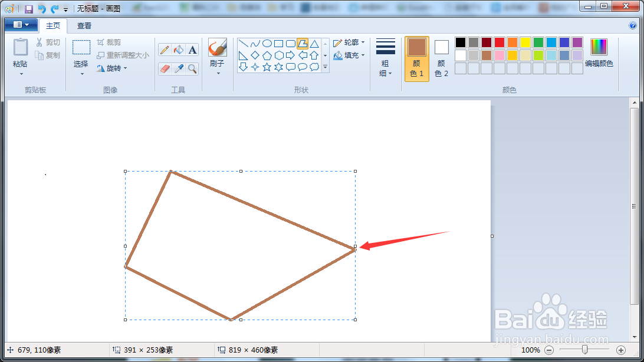644x362 pixels.
Task: Choose the Rectangle shape
Action: pos(278,44)
